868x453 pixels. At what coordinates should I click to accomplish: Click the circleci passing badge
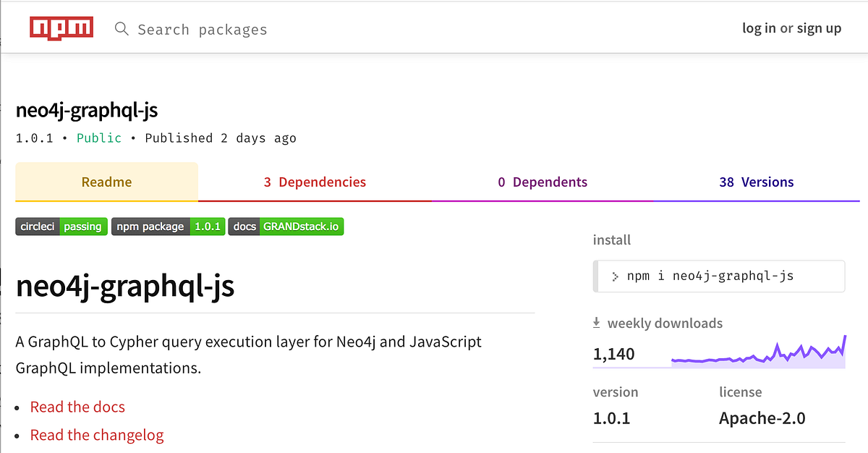[61, 226]
